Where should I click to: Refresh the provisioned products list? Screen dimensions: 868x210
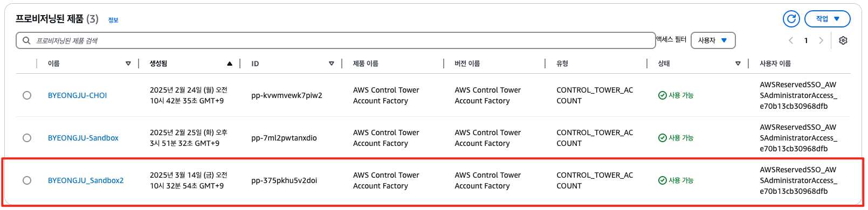click(x=791, y=19)
